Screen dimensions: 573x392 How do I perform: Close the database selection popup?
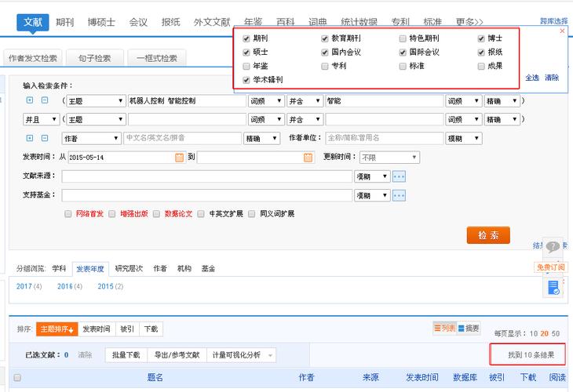click(x=562, y=31)
